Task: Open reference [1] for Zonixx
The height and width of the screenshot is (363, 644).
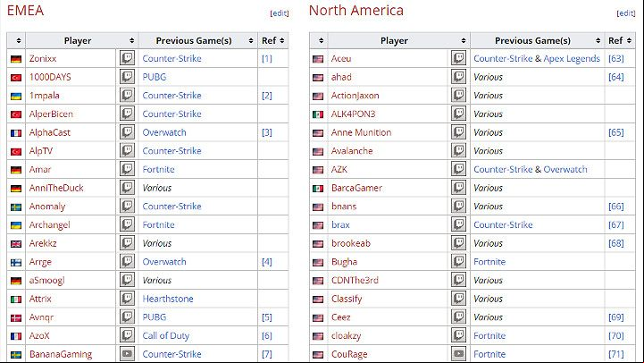Action: (x=267, y=58)
